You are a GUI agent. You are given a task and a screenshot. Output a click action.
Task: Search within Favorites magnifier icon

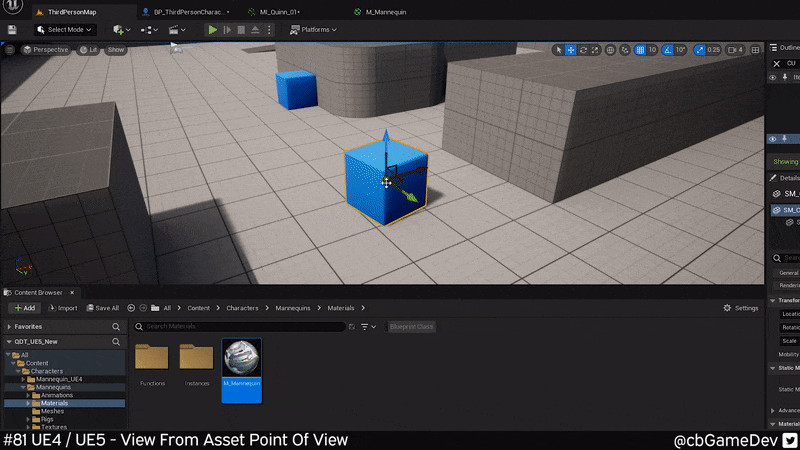click(x=116, y=327)
